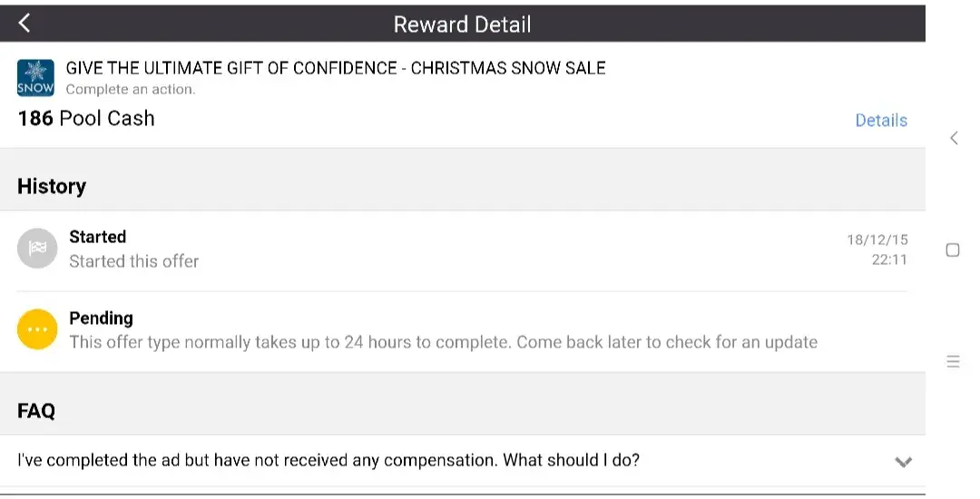Screen dimensions: 980x499
Task: Click the Reward Detail page title
Action: 462,24
